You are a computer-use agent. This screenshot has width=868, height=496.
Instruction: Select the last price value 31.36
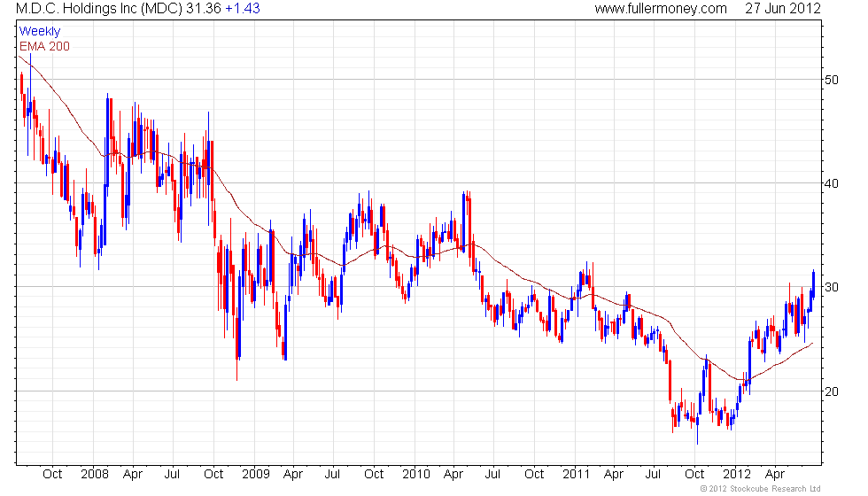[203, 9]
